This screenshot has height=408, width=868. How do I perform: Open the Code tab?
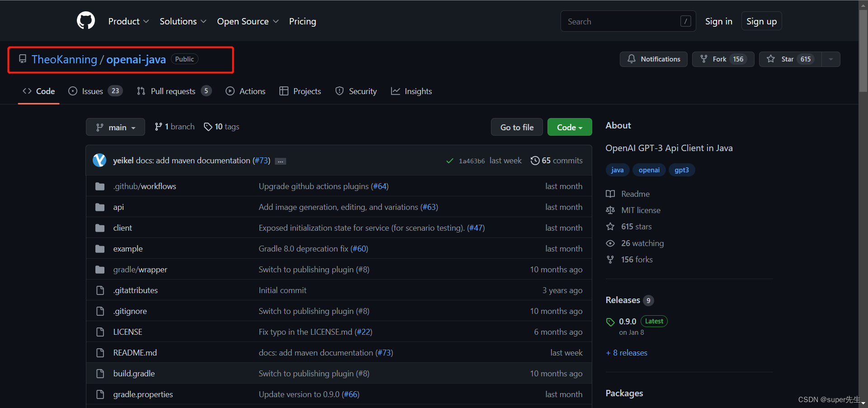[39, 91]
